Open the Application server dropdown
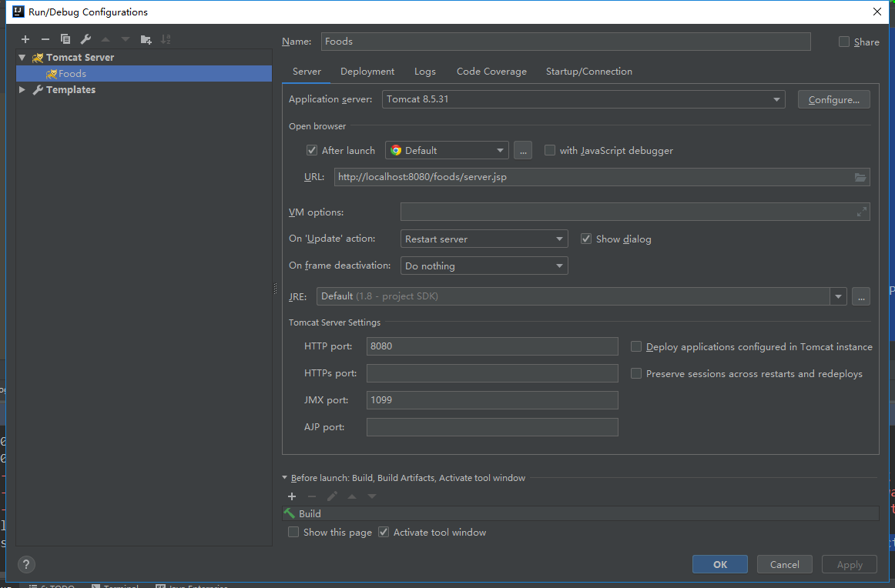Screen dimensions: 895x588 583,99
